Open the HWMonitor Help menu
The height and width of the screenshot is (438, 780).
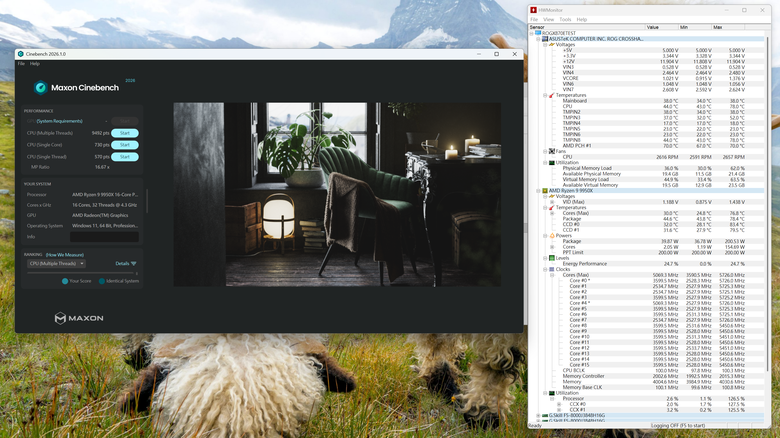pos(582,19)
